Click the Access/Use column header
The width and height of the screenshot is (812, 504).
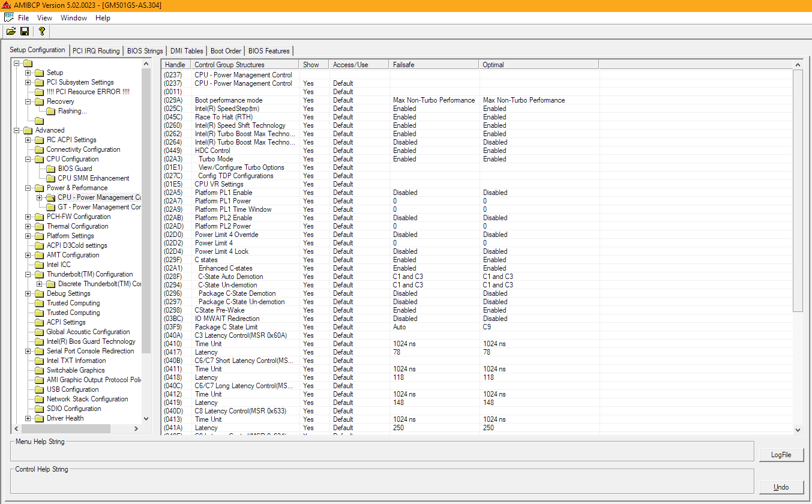359,64
